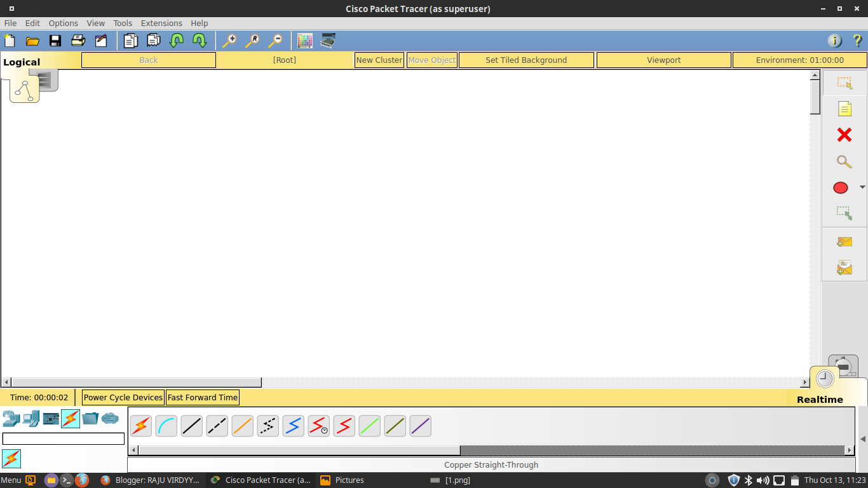This screenshot has width=868, height=488.
Task: Add a Simple PDU envelope
Action: 844,242
